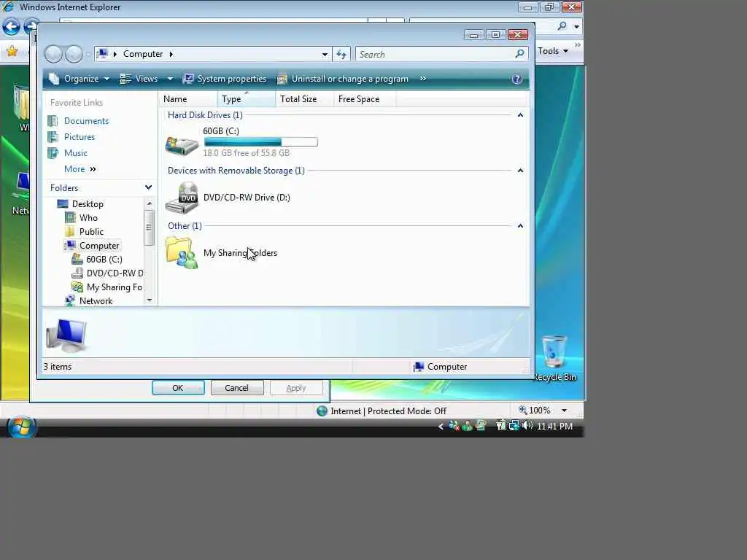Select the DVD/CD-RW Drive (D:) icon
747x560 pixels.
coord(182,198)
